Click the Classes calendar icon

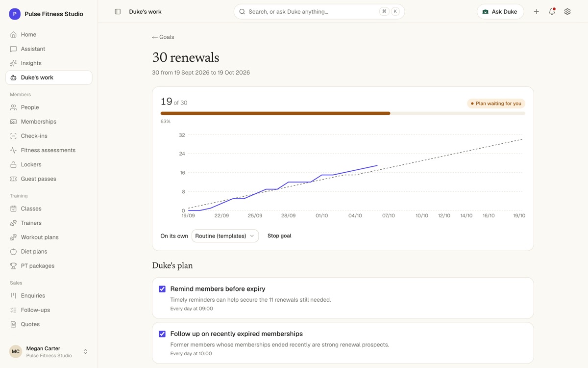pyautogui.click(x=13, y=209)
